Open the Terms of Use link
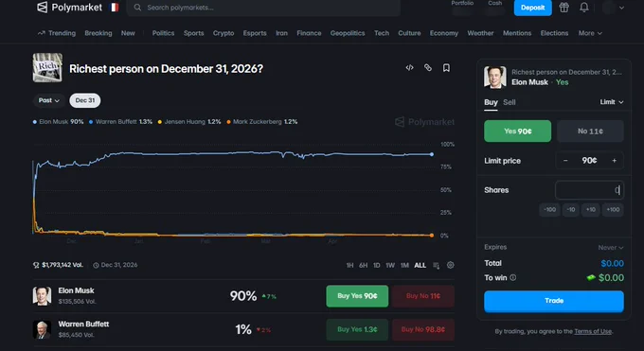 593,331
